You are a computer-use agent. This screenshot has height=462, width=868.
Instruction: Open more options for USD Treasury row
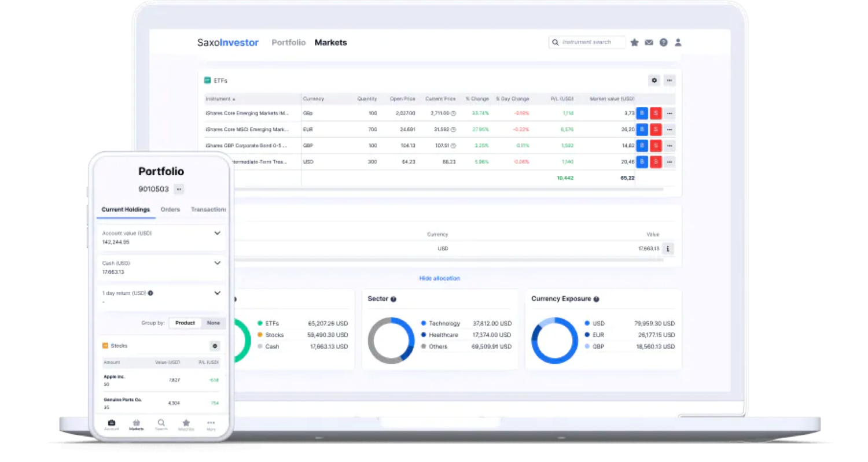[670, 162]
